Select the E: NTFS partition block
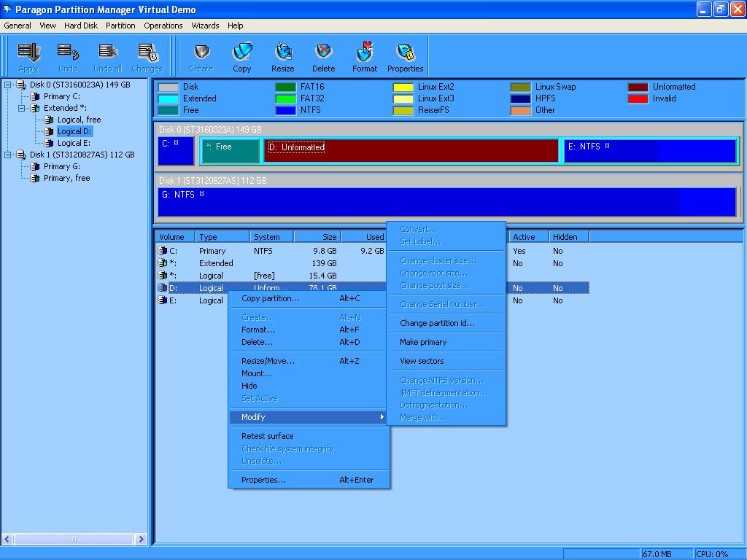 649,150
